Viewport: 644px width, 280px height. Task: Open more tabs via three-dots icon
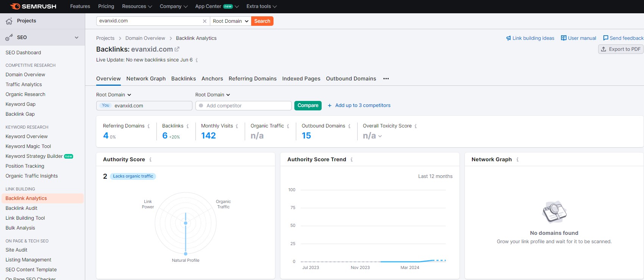tap(386, 79)
